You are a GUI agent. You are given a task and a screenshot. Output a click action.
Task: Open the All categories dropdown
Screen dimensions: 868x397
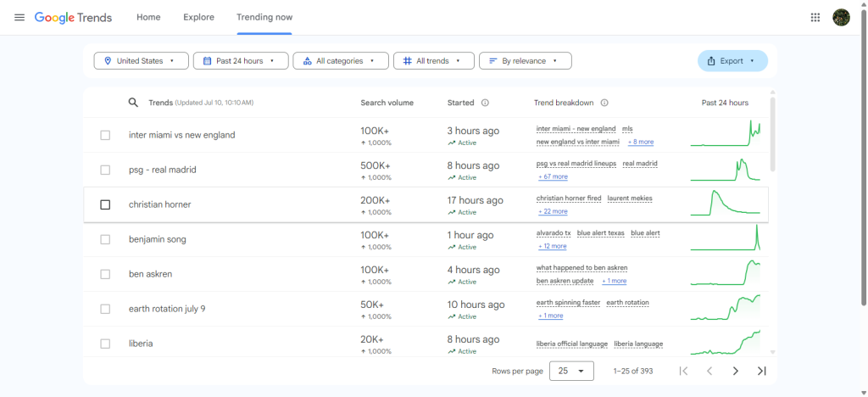click(341, 61)
